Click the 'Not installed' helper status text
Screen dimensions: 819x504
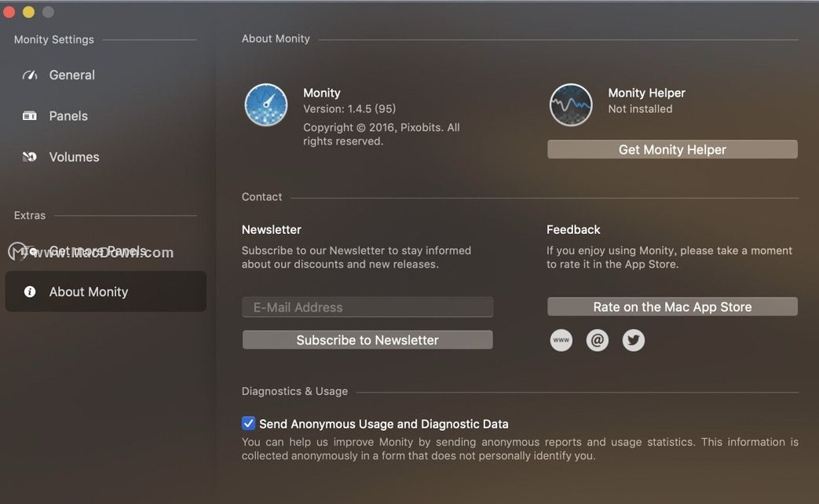tap(640, 108)
